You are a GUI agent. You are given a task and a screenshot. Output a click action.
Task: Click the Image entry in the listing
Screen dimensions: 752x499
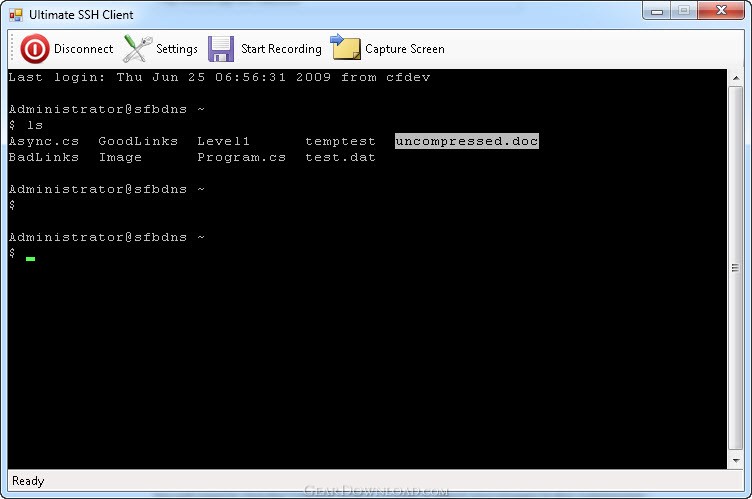[120, 157]
